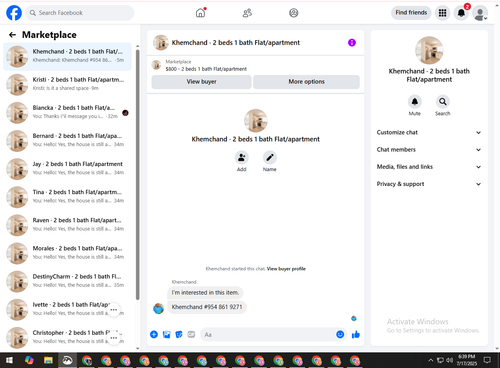Click the More options button
The image size is (500, 368).
click(306, 82)
